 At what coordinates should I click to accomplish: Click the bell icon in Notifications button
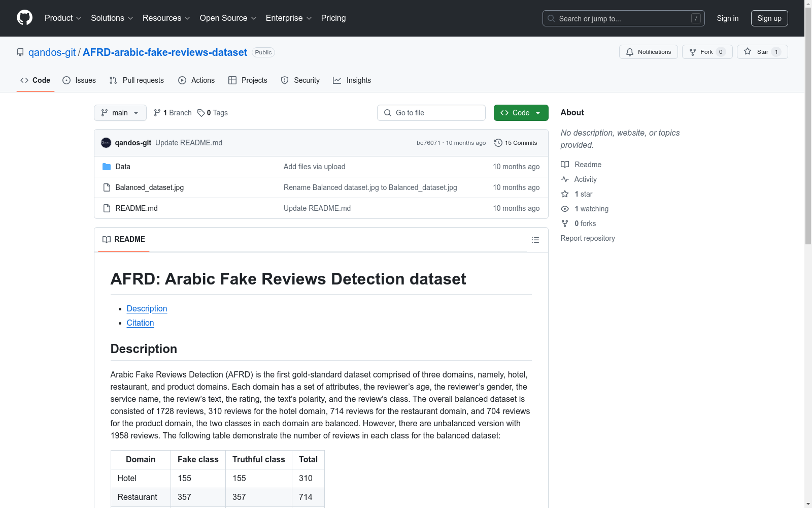click(x=630, y=52)
